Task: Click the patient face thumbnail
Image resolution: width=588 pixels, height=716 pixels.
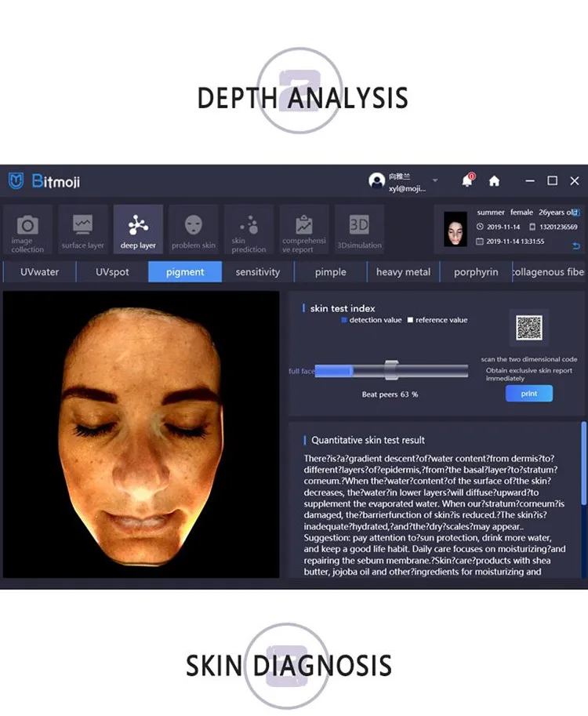Action: click(456, 228)
